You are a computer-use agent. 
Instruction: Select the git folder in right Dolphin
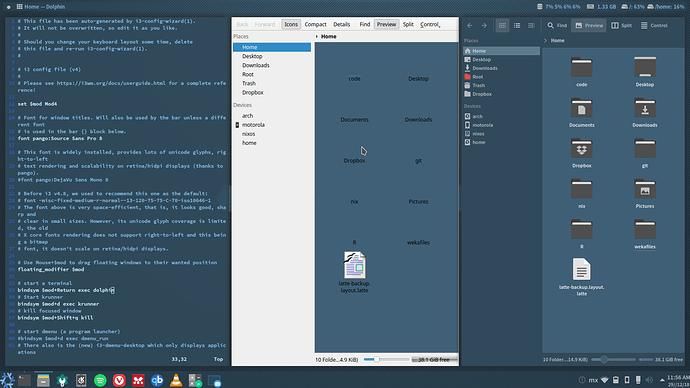point(645,153)
